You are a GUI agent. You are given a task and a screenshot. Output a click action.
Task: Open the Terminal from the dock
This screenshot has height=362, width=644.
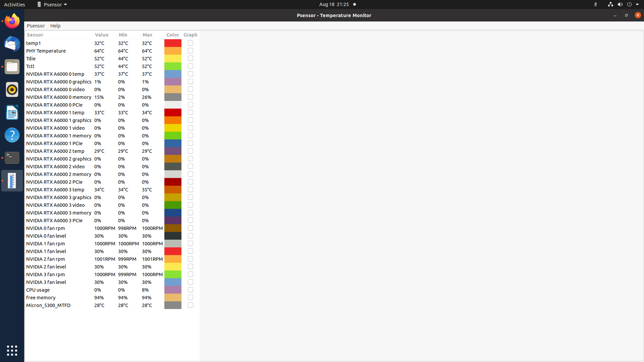[12, 158]
